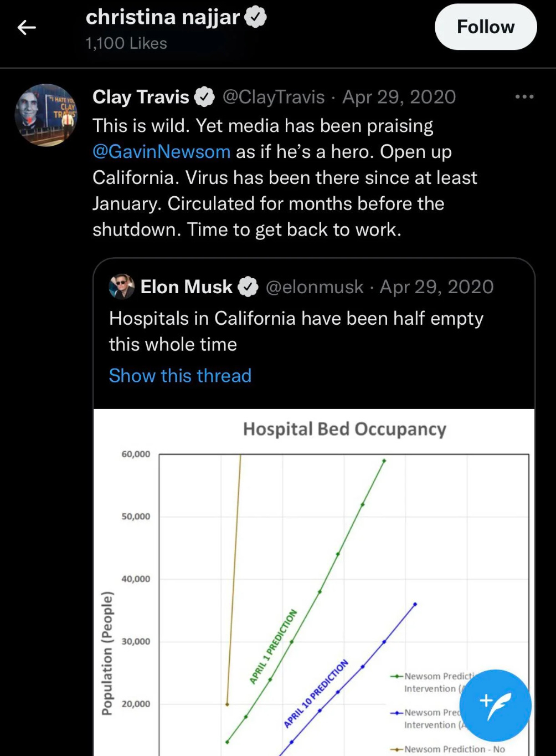Tap Clay Travis profile avatar
Image resolution: width=556 pixels, height=756 pixels.
[46, 115]
